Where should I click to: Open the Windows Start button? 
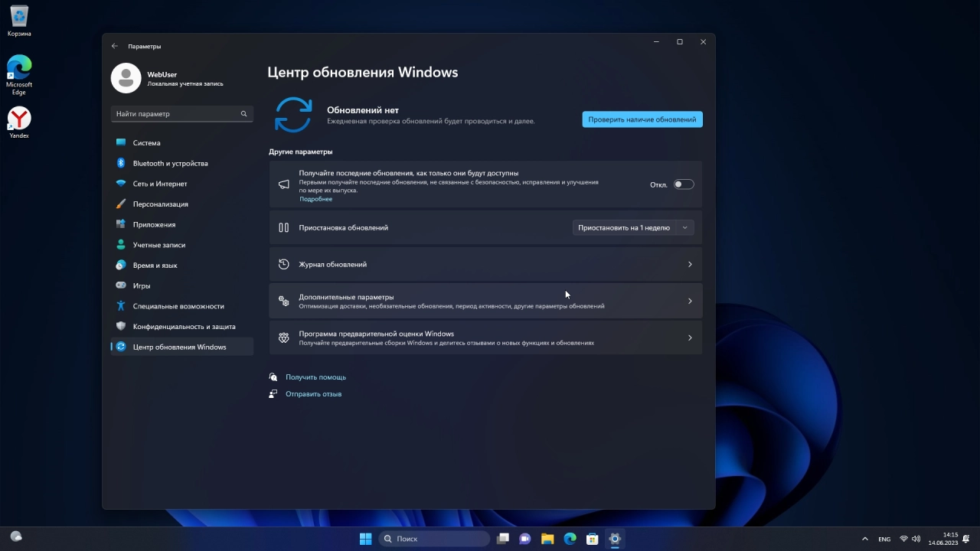point(366,539)
